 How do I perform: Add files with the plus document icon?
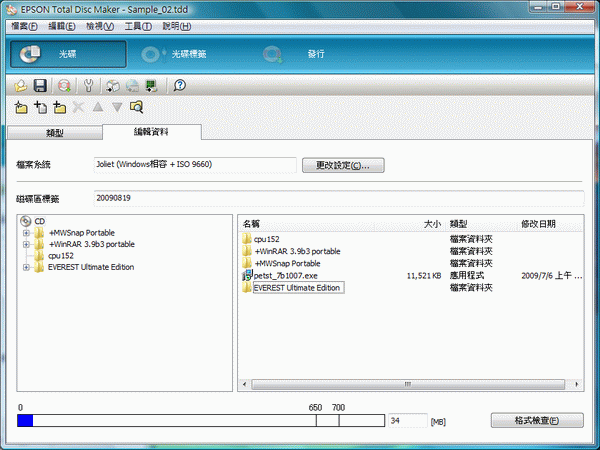click(41, 108)
